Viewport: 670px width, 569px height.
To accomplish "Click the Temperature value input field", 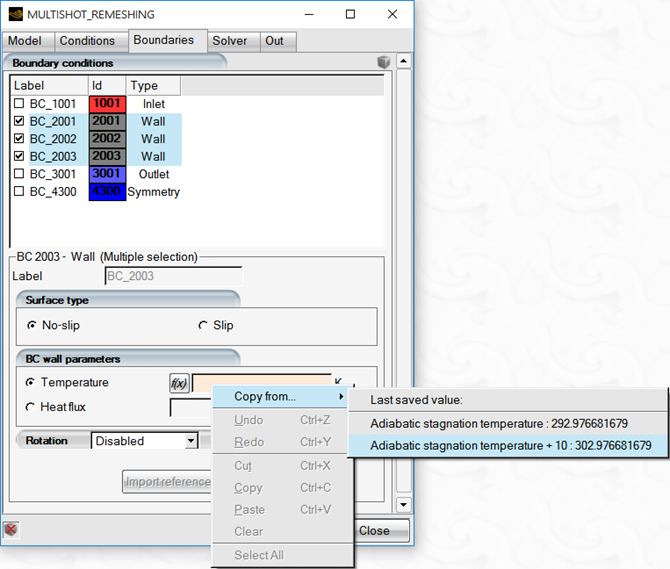I will tap(260, 382).
